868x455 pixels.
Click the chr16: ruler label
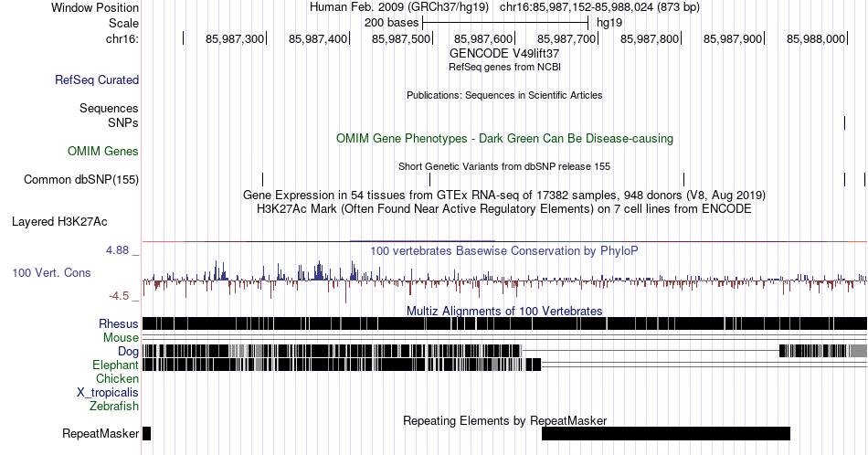tap(122, 38)
